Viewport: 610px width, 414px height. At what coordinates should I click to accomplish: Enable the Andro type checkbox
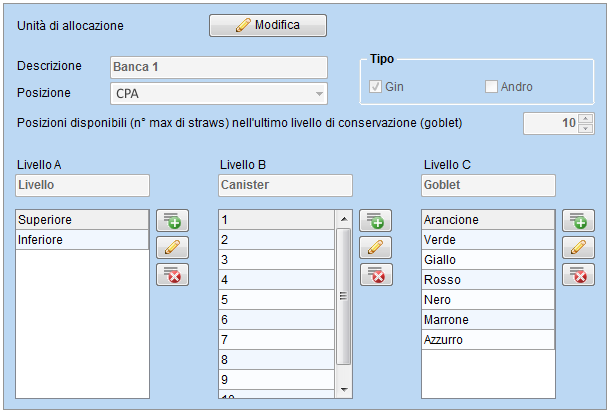491,86
